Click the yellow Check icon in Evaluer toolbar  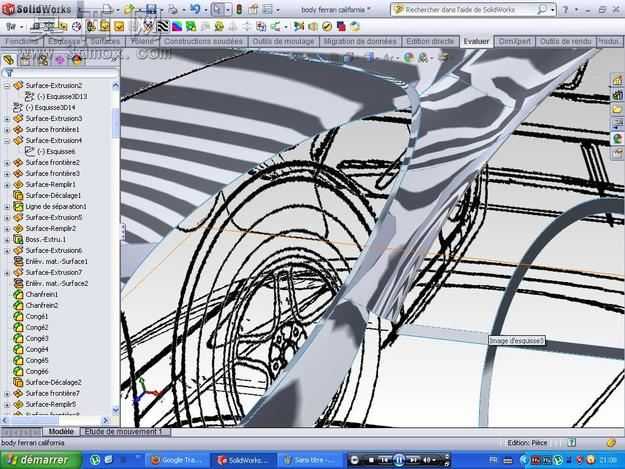coord(119,26)
